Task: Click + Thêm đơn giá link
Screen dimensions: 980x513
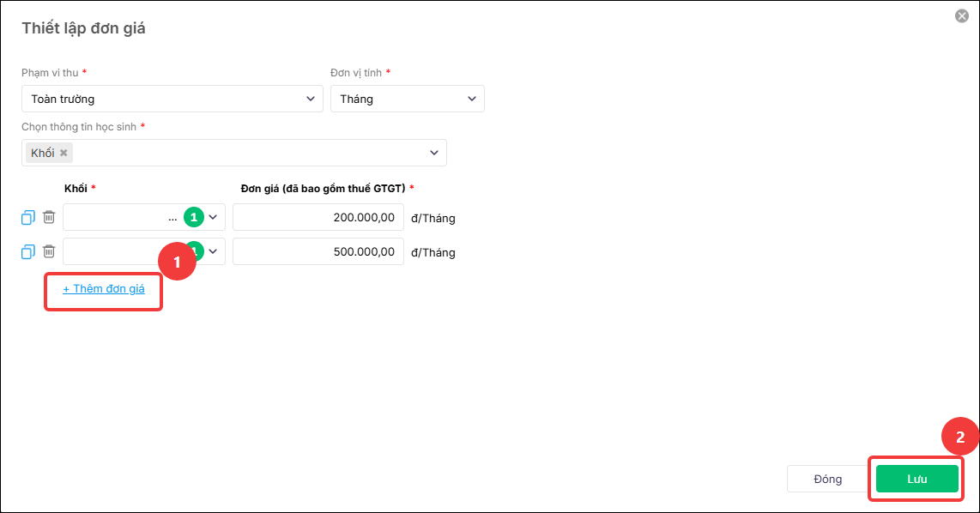Action: [104, 289]
